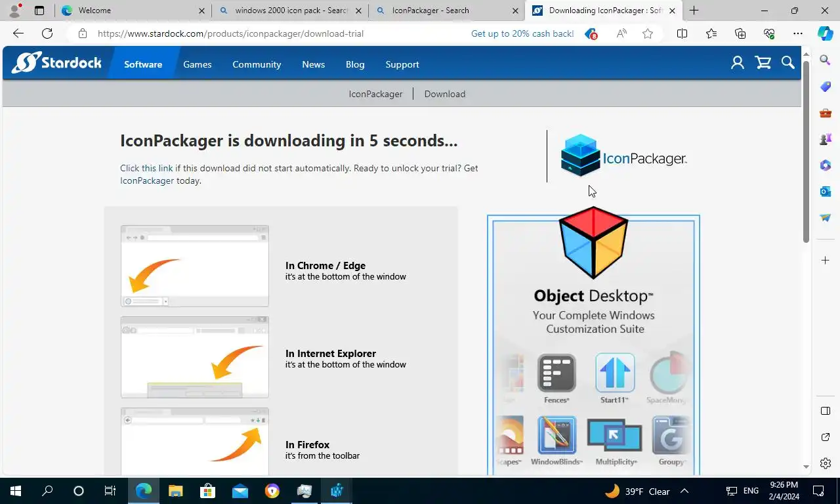Open the Favorites list icon
840x504 pixels.
pos(711,33)
